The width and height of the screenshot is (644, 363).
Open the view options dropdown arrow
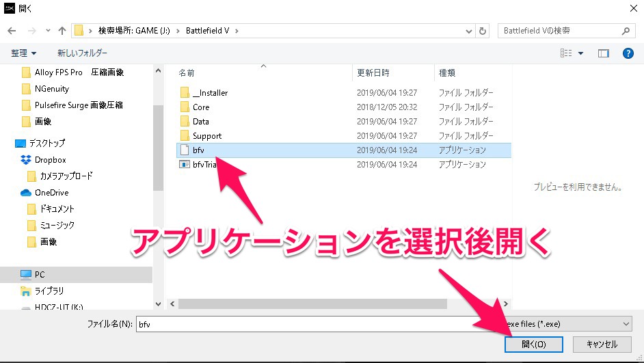tap(580, 53)
